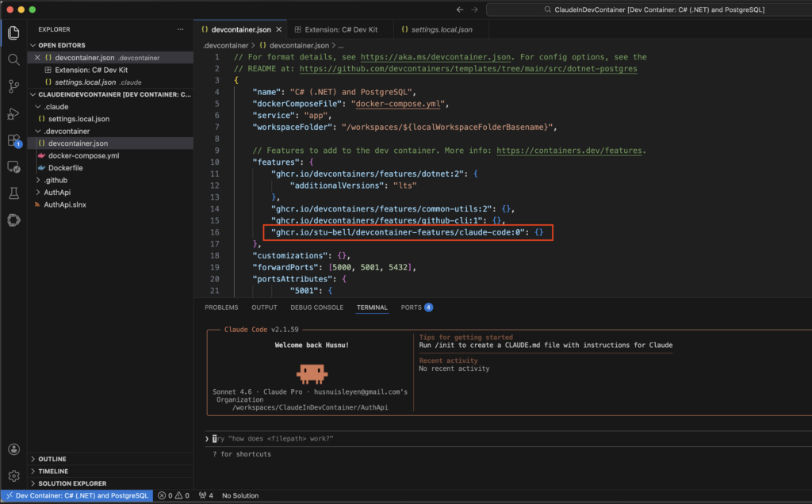Image resolution: width=812 pixels, height=504 pixels.
Task: Open the Manage gear icon
Action: click(13, 476)
